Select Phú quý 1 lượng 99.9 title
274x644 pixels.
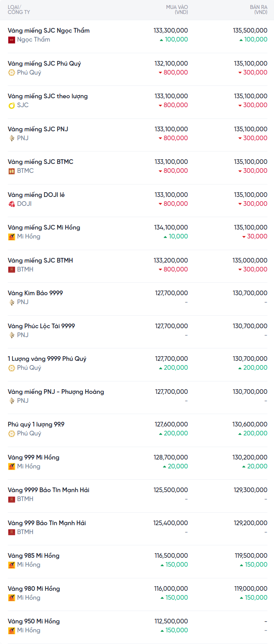pyautogui.click(x=36, y=425)
